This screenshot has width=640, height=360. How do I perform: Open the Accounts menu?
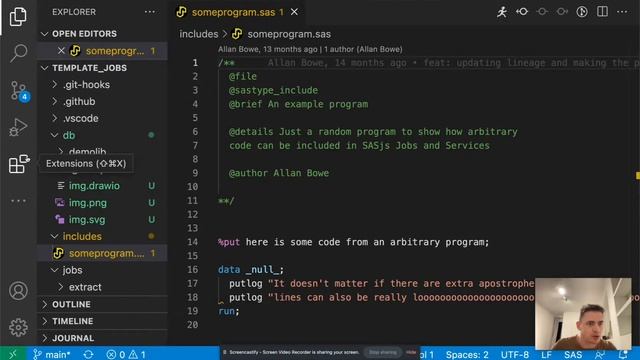click(x=18, y=291)
